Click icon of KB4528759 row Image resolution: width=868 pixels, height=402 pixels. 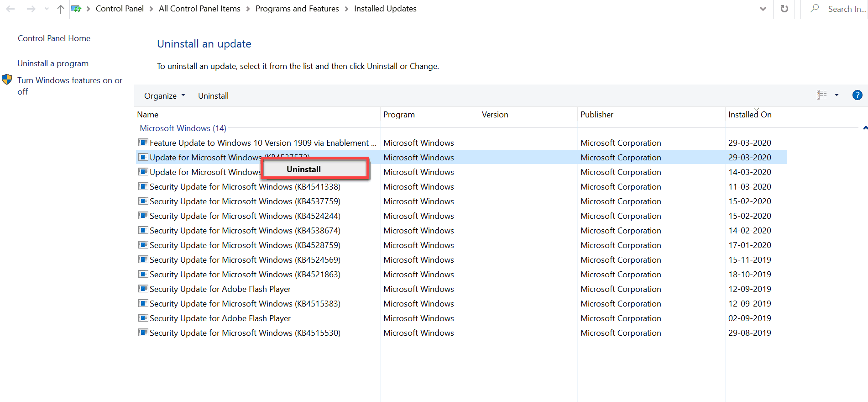click(143, 245)
